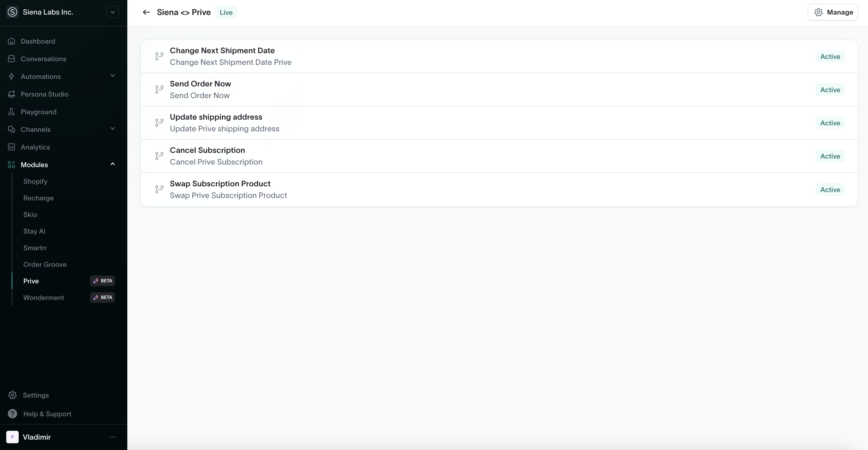Select the Prive module
Screen dimensions: 868x450
point(31,281)
